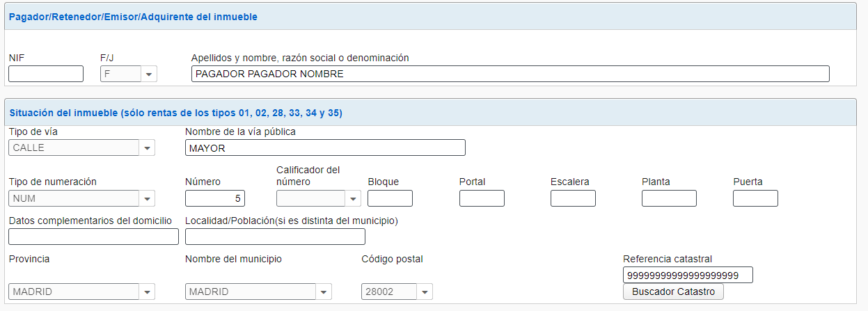
Task: Focus the Escalera input field
Action: click(573, 198)
